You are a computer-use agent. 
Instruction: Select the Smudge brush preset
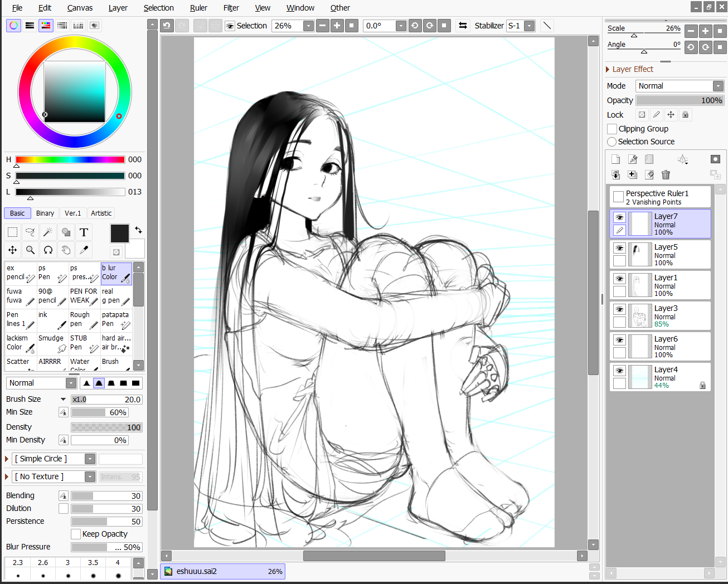(52, 343)
